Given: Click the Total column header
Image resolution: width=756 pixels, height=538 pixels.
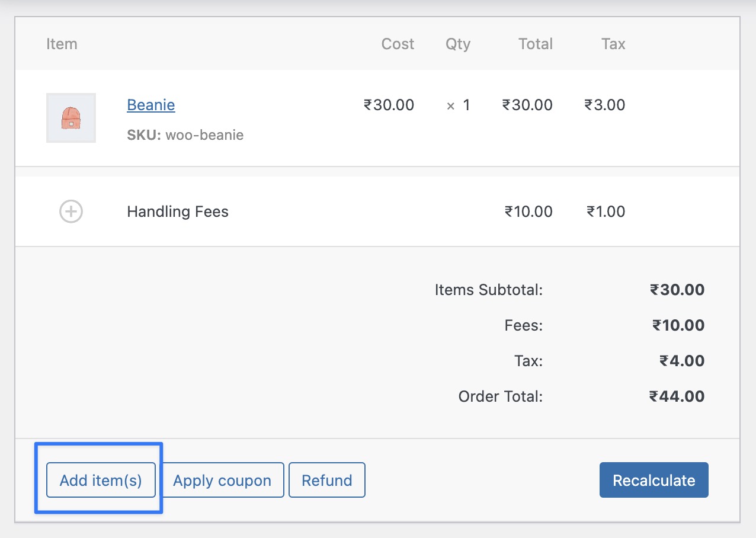Looking at the screenshot, I should (x=536, y=44).
